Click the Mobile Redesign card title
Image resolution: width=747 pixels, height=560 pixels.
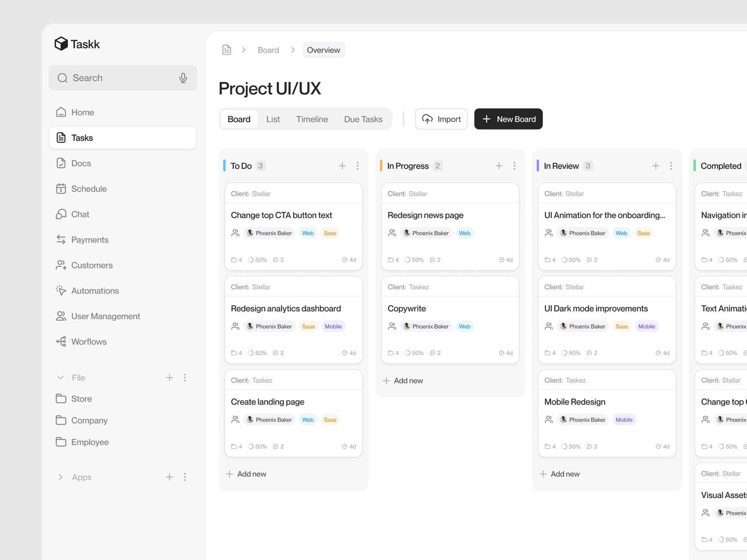click(x=575, y=402)
